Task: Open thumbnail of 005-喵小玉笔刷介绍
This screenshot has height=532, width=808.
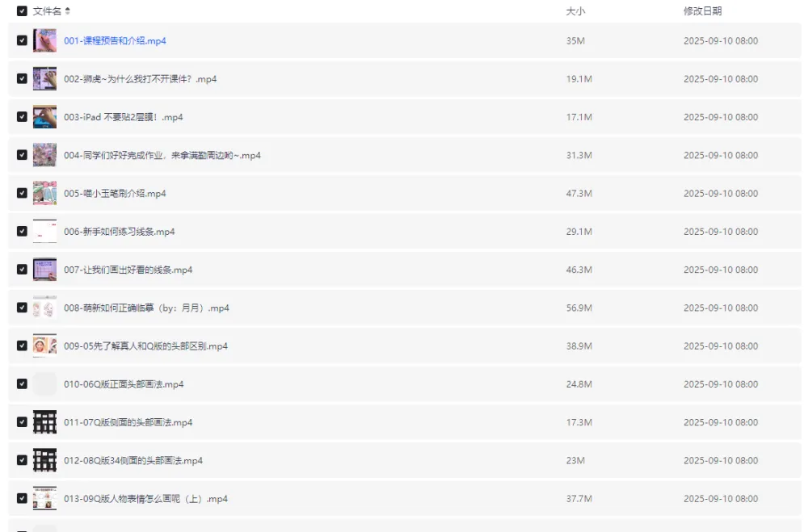Action: click(44, 194)
